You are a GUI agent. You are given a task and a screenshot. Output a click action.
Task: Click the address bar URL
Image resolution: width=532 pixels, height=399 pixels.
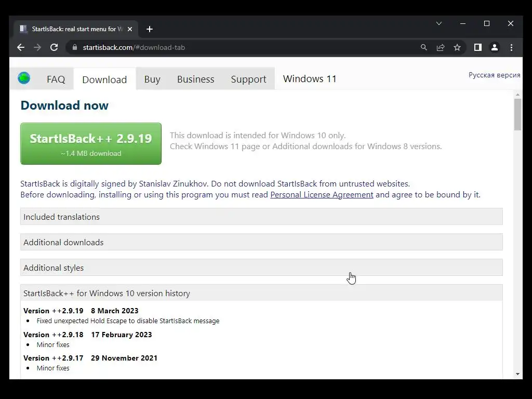point(134,47)
